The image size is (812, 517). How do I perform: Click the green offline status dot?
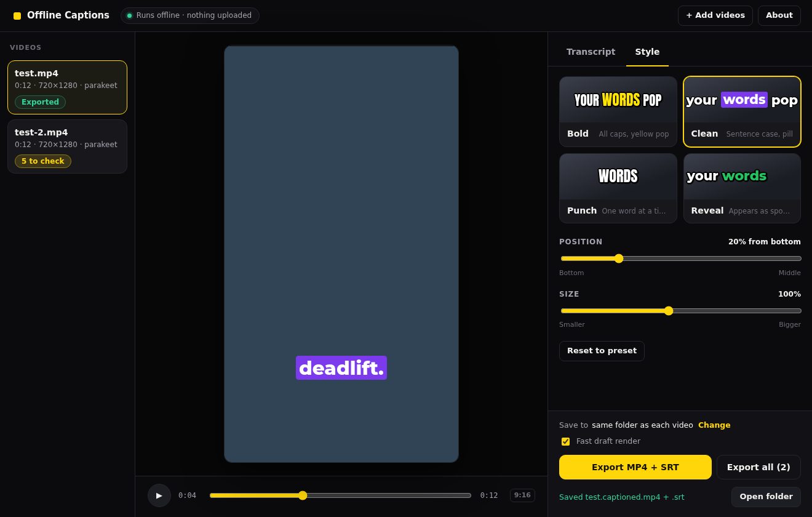[x=129, y=15]
